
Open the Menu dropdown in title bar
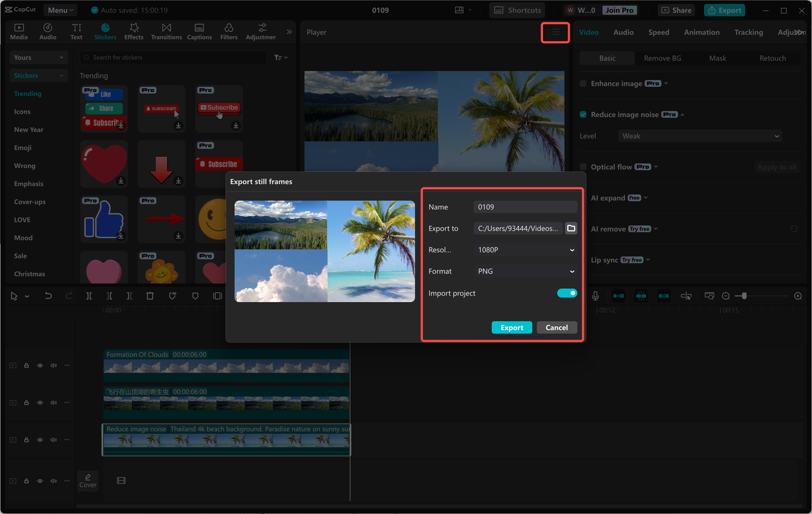60,10
